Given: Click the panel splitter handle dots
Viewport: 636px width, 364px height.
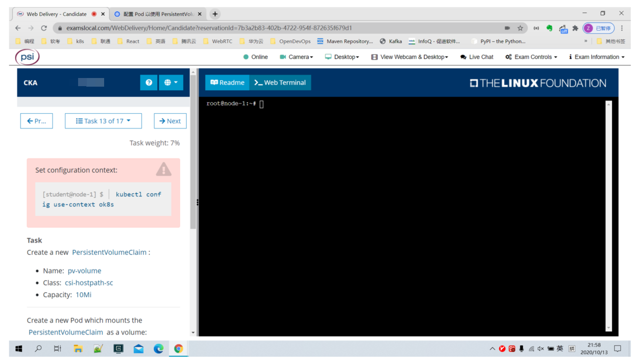Looking at the screenshot, I should tap(198, 202).
